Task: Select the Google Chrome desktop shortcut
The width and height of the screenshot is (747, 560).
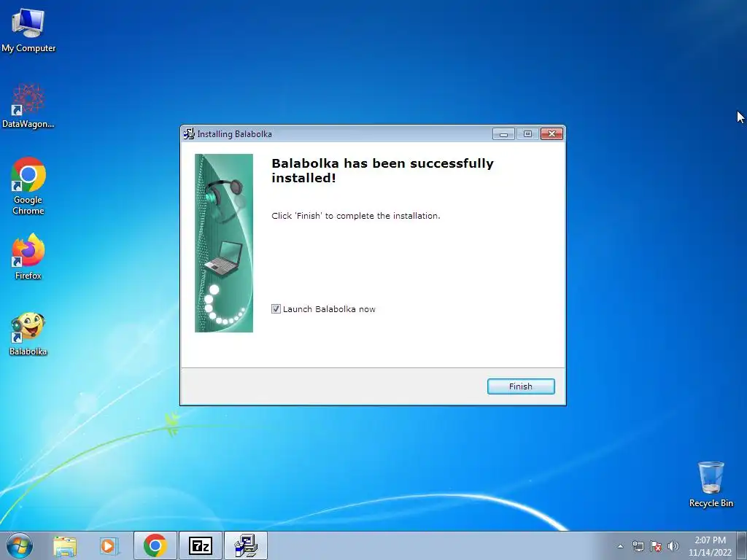Action: [x=28, y=186]
